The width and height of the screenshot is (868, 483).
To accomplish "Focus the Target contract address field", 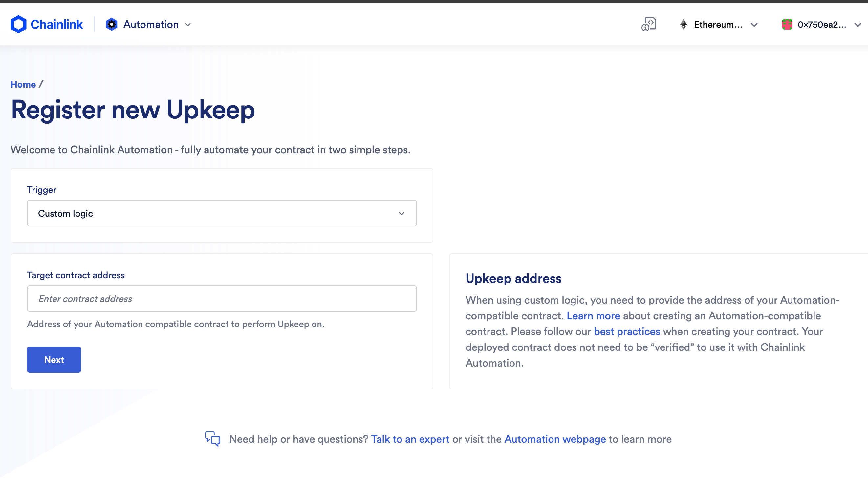I will [x=222, y=298].
